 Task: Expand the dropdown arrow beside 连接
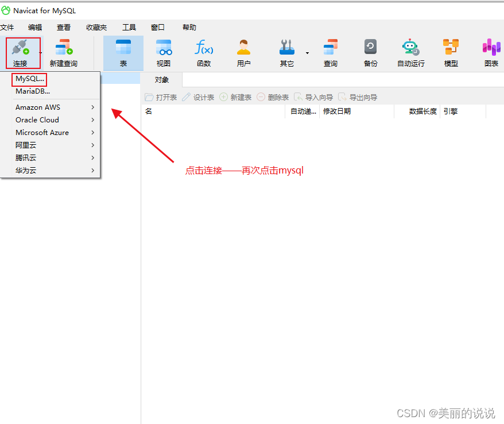pos(41,53)
